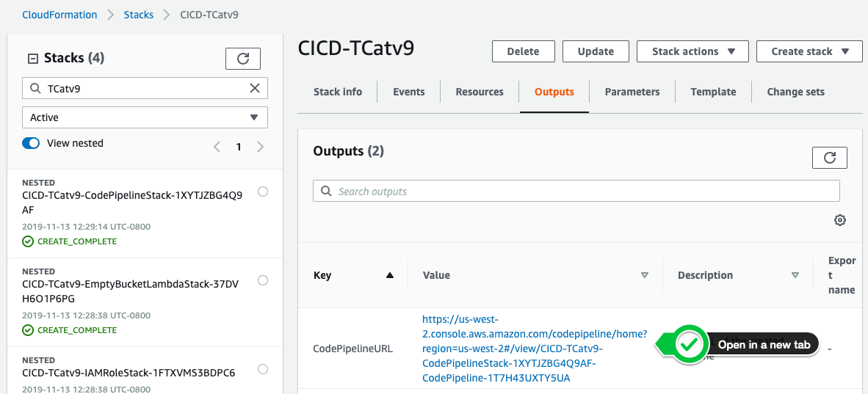Viewport: 868px width, 394px height.
Task: Switch to the Stack info tab
Action: (x=338, y=92)
